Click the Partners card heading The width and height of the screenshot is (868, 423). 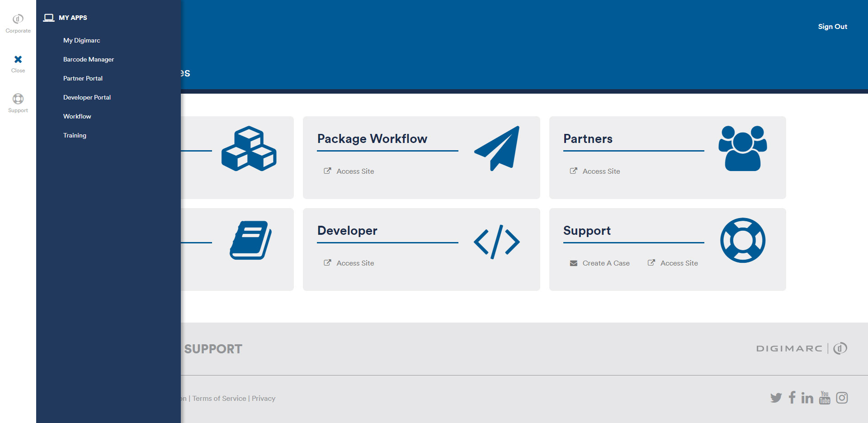point(588,138)
